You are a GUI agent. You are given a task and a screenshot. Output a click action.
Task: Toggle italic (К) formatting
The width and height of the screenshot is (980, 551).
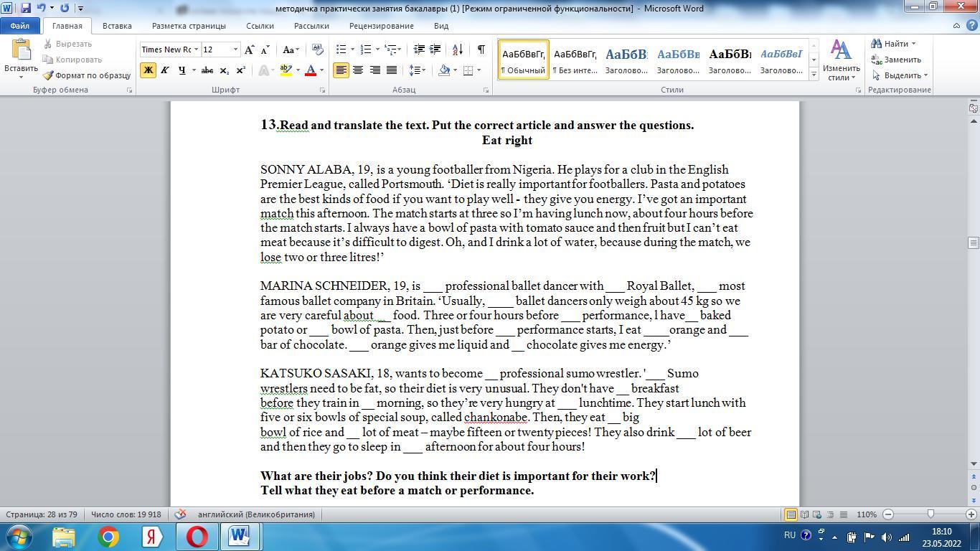[x=164, y=70]
